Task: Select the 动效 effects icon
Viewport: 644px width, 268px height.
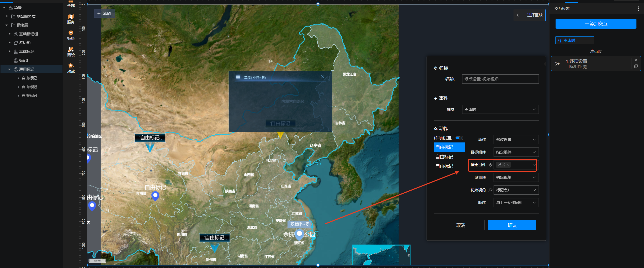Action: tap(71, 68)
